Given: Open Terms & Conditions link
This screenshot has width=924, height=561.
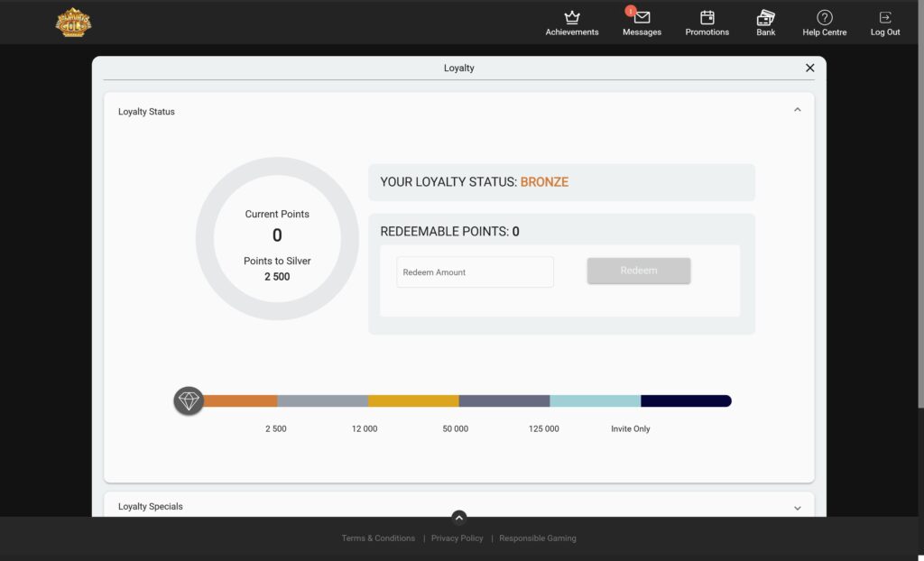Looking at the screenshot, I should [x=378, y=538].
